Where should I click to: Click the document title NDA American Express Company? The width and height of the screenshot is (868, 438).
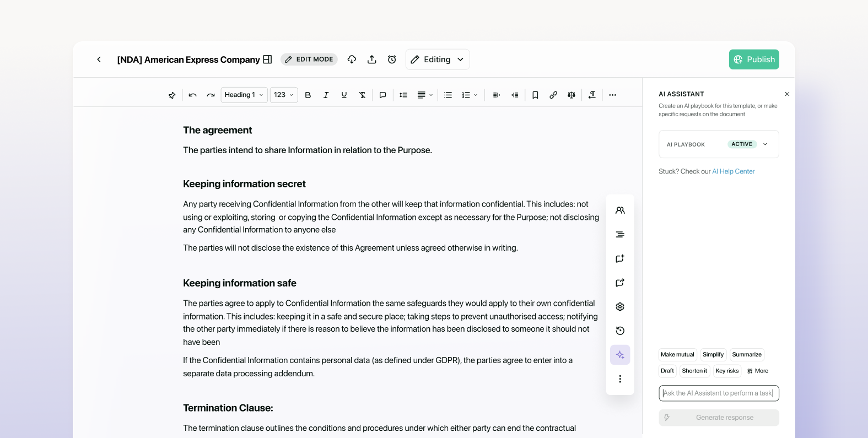(188, 60)
